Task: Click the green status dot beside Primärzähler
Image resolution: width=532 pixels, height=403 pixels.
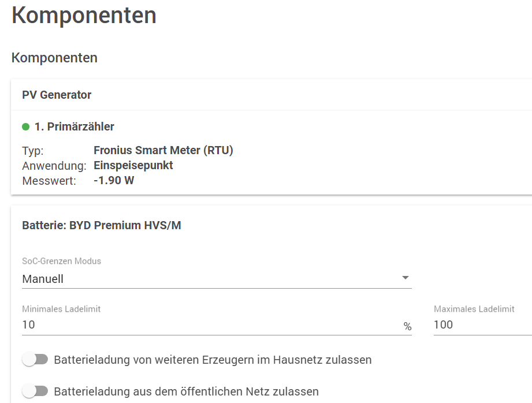Action: pos(25,126)
